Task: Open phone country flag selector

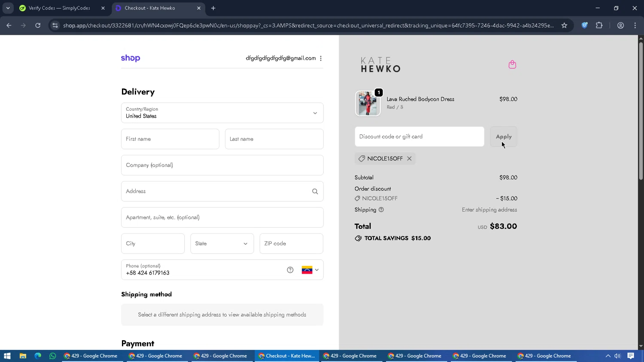Action: (x=310, y=270)
